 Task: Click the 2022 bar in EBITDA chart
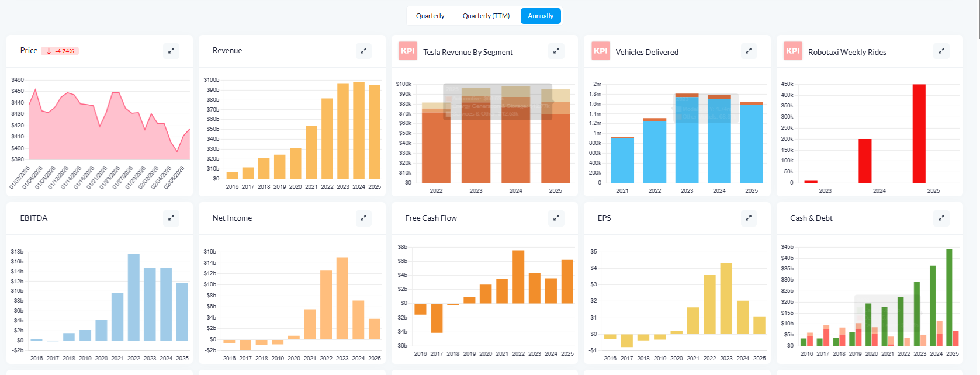click(x=134, y=297)
